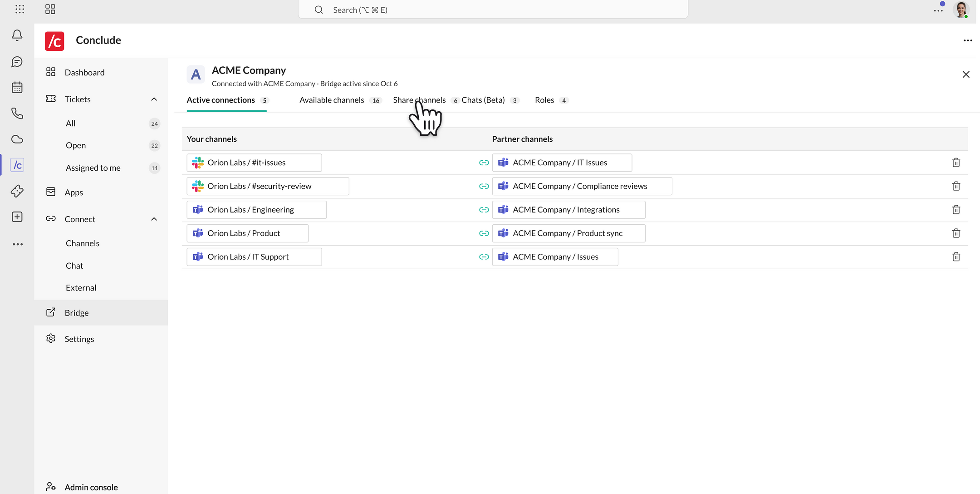The width and height of the screenshot is (980, 494).
Task: Delete the Integrations connection
Action: click(x=956, y=210)
